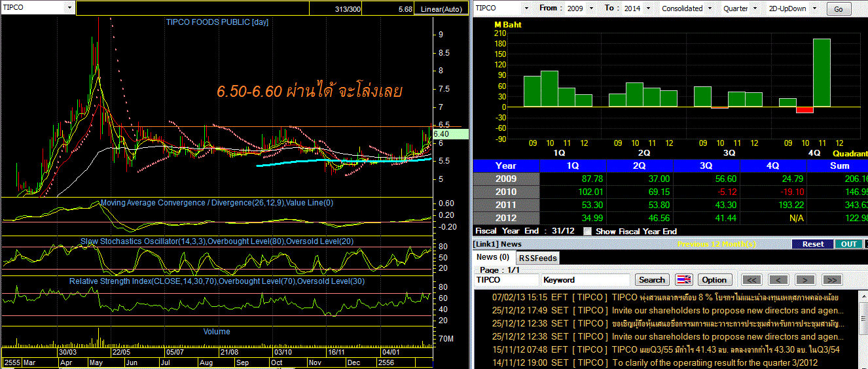Click the 5.68 value in chart header
The height and width of the screenshot is (369, 868).
tap(405, 9)
